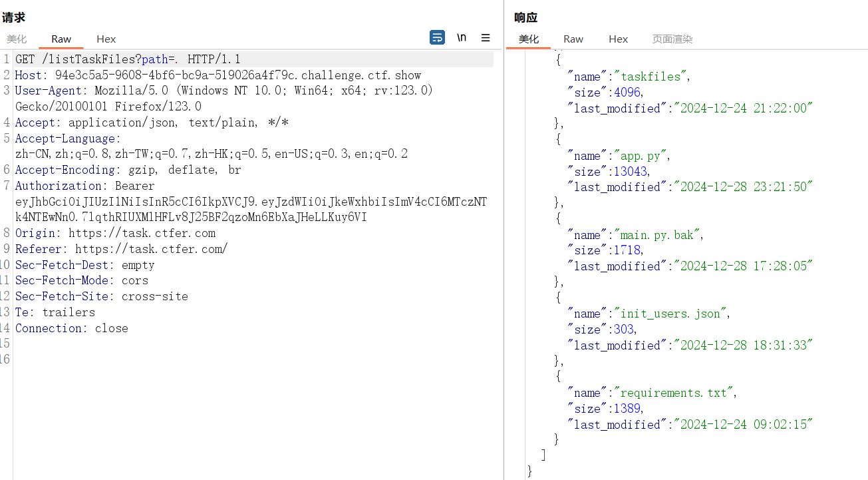Click the size value 303
The image size is (868, 480).
pyautogui.click(x=624, y=330)
